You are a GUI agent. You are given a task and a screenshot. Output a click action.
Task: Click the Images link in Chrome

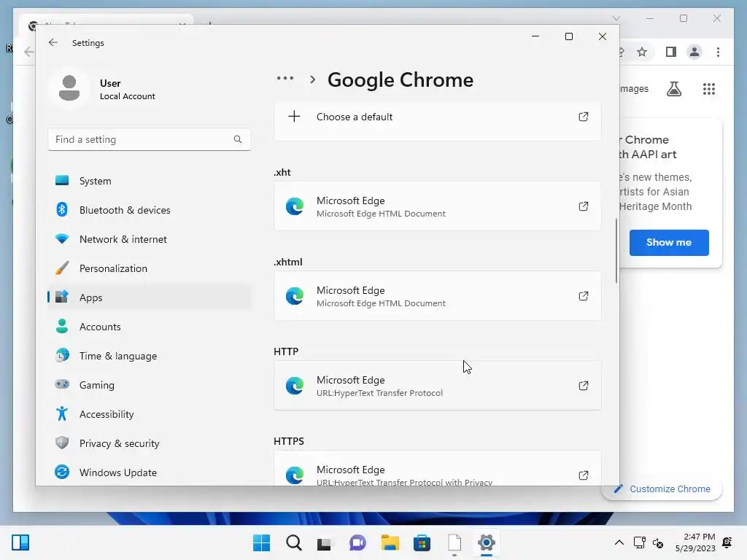click(x=634, y=88)
